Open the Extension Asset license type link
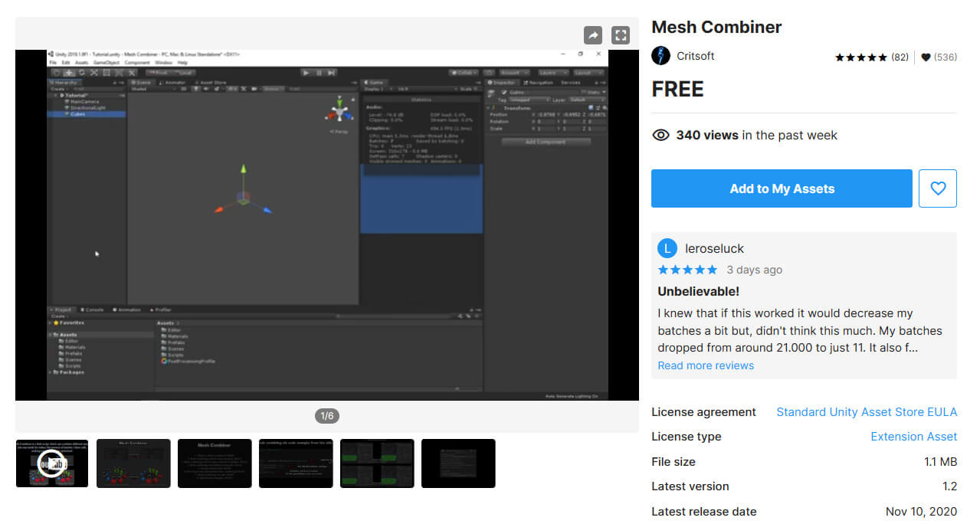The height and width of the screenshot is (524, 980). pyautogui.click(x=913, y=437)
